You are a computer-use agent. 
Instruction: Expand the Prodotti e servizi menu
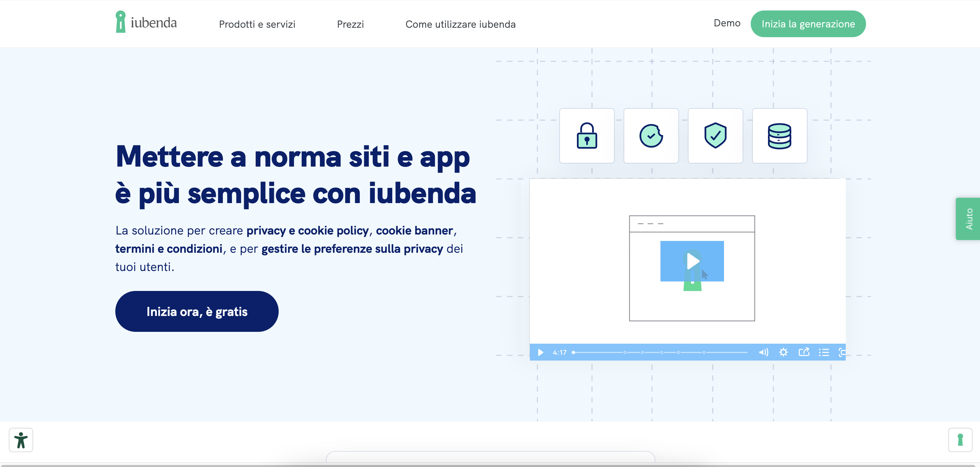pyautogui.click(x=257, y=24)
